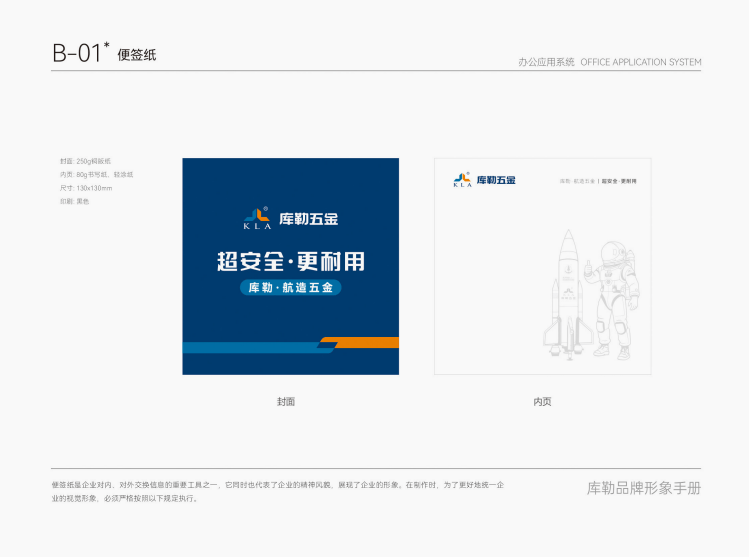The height and width of the screenshot is (557, 749).
Task: Click the '印刷: 黑色' spec line
Action: 75,201
